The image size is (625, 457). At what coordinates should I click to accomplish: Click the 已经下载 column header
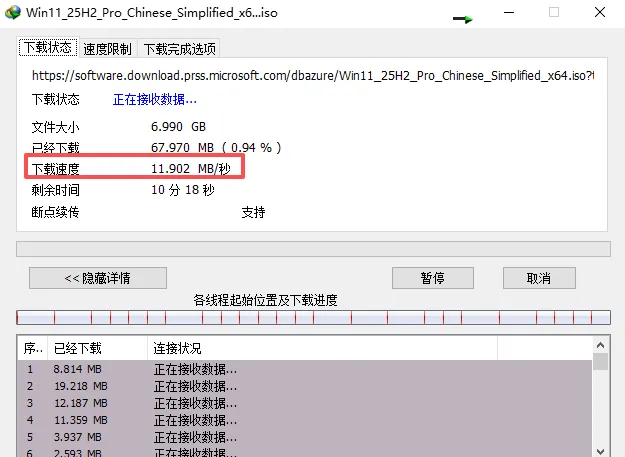[x=97, y=348]
